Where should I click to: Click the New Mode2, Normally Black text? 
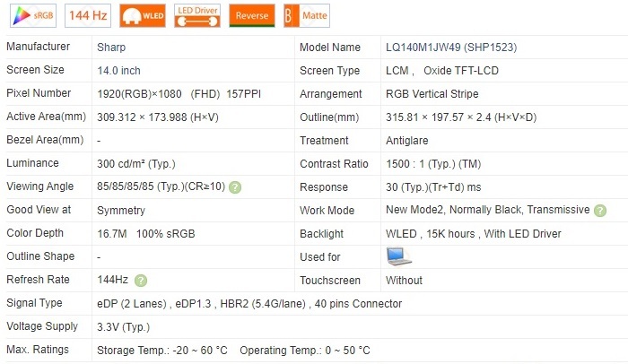pyautogui.click(x=454, y=210)
